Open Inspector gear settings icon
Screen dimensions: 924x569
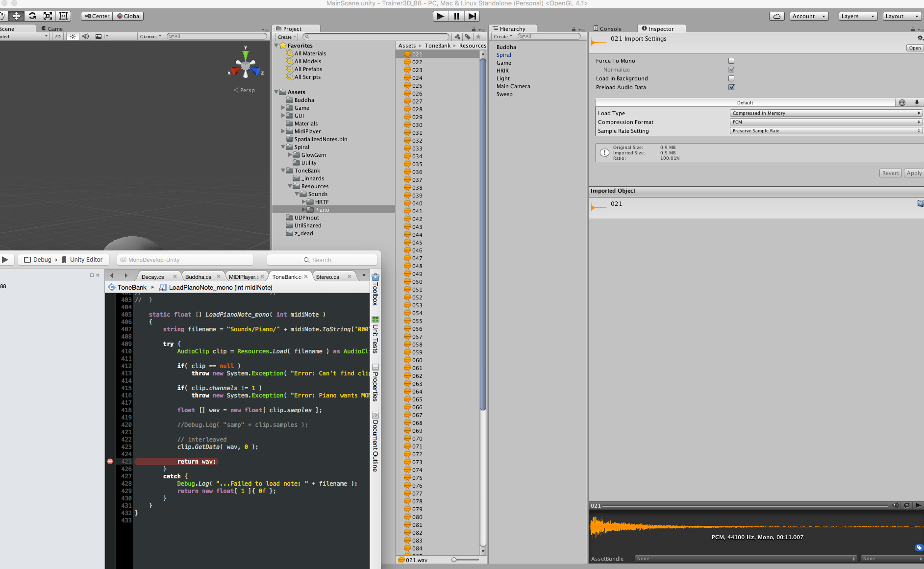tap(920, 38)
